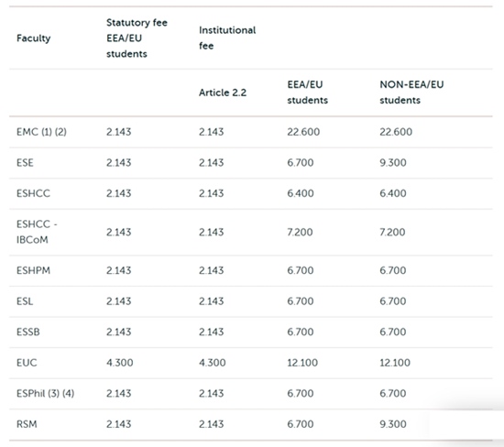Image resolution: width=504 pixels, height=447 pixels.
Task: Click the NON-EEA/EU students subheader
Action: [x=411, y=93]
